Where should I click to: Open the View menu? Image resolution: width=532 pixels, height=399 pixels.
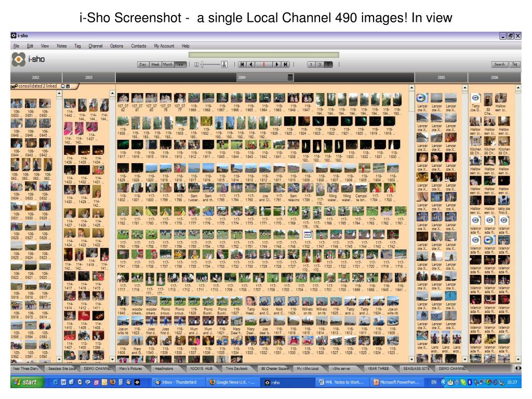point(45,46)
